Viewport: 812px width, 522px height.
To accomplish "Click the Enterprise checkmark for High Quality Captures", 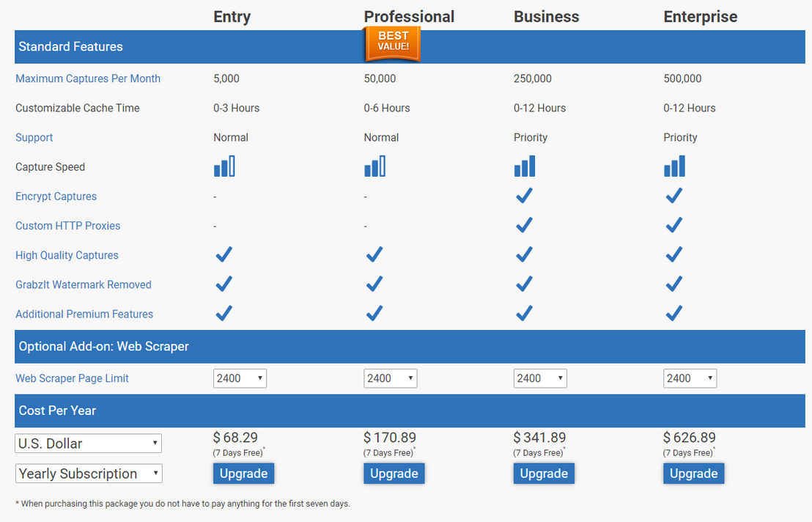I will coord(673,254).
